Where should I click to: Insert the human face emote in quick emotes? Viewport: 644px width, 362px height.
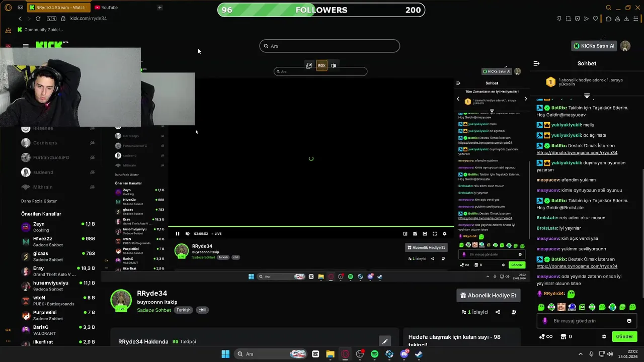[x=561, y=307]
